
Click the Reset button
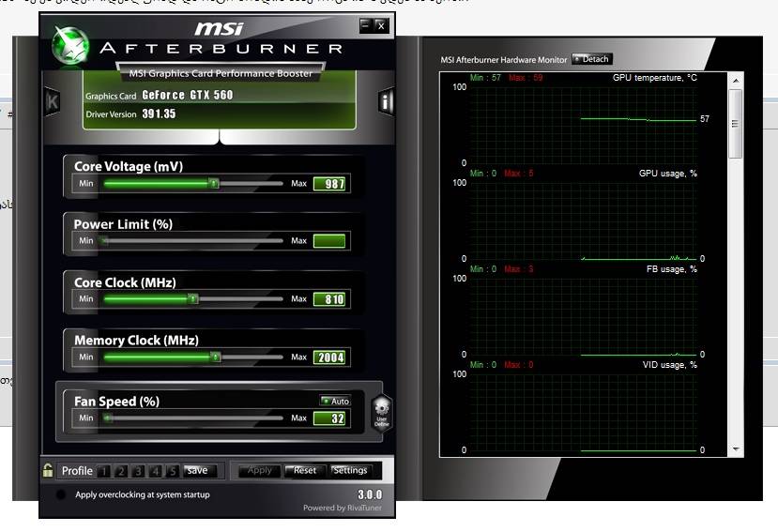(304, 470)
